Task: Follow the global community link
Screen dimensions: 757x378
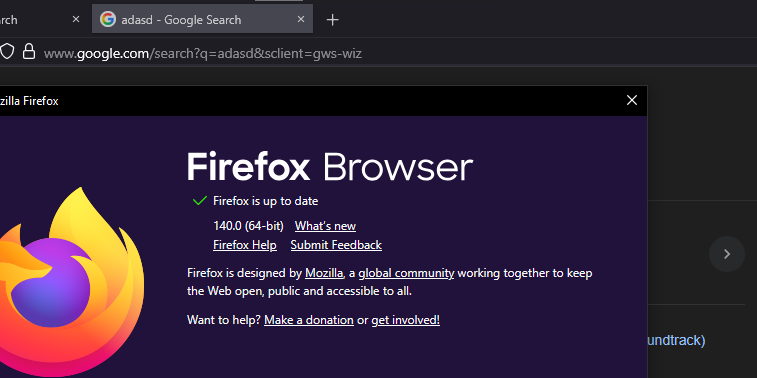Action: coord(406,273)
